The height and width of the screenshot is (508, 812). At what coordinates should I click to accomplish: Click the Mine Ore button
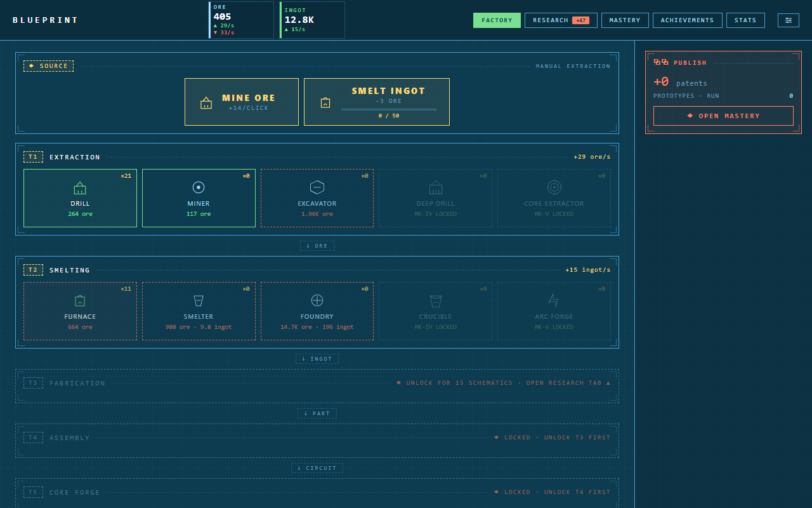click(242, 102)
